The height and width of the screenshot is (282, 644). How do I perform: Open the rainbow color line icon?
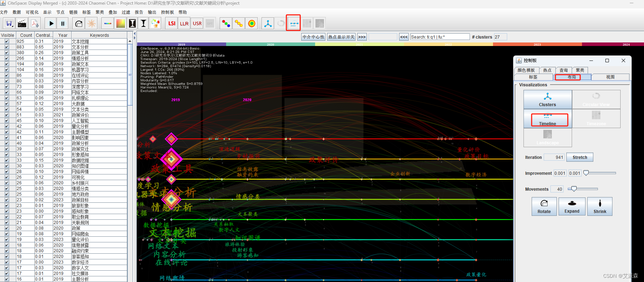point(108,24)
